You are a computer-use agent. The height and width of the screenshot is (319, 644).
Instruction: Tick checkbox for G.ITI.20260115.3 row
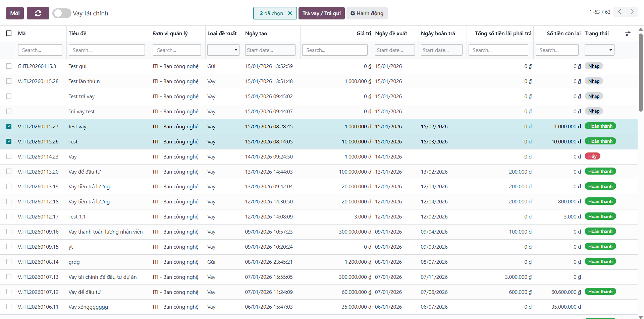(9, 66)
